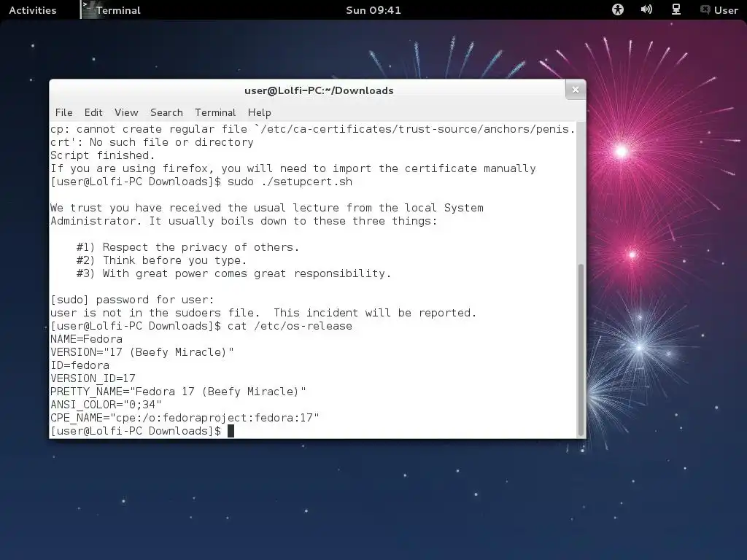
Task: Open the View menu
Action: click(126, 112)
